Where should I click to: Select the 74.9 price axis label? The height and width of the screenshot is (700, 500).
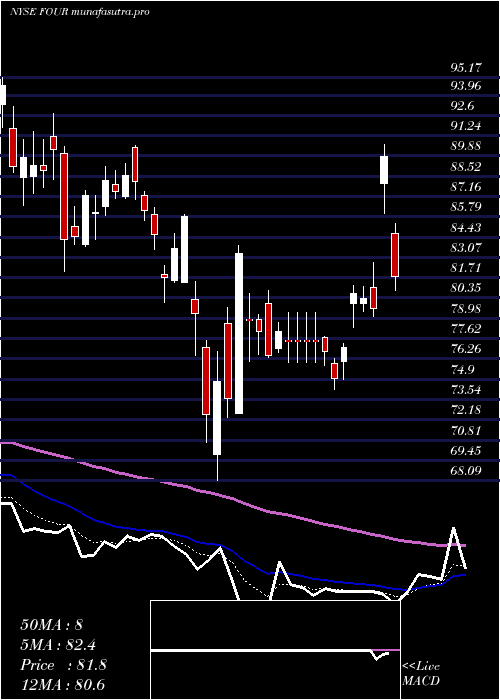(x=462, y=369)
